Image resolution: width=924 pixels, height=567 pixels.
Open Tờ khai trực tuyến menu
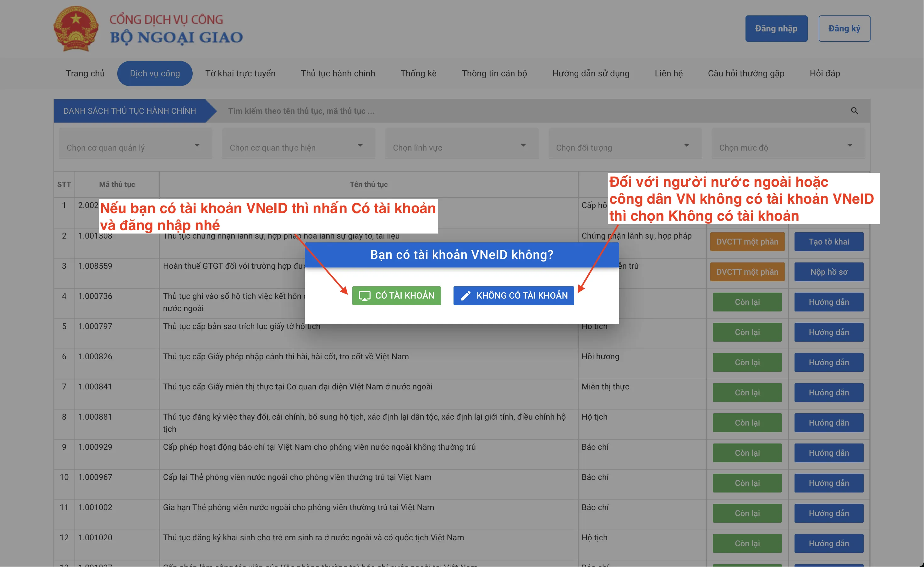(240, 74)
